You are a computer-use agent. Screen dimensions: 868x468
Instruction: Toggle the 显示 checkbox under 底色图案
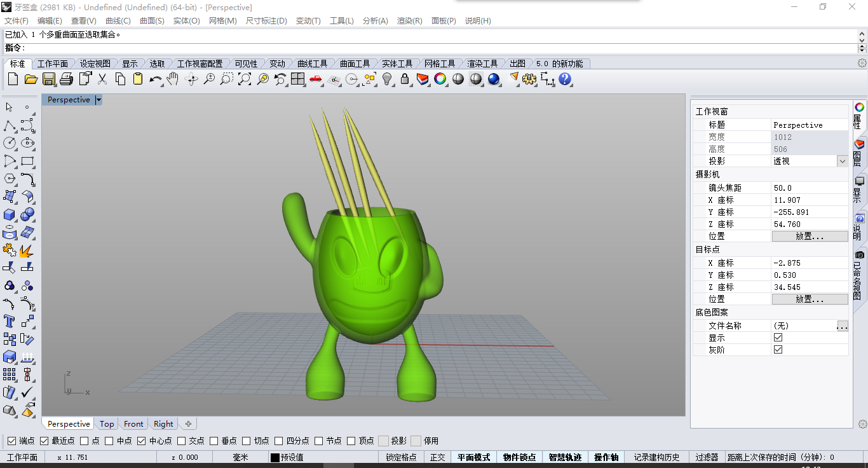pyautogui.click(x=778, y=338)
